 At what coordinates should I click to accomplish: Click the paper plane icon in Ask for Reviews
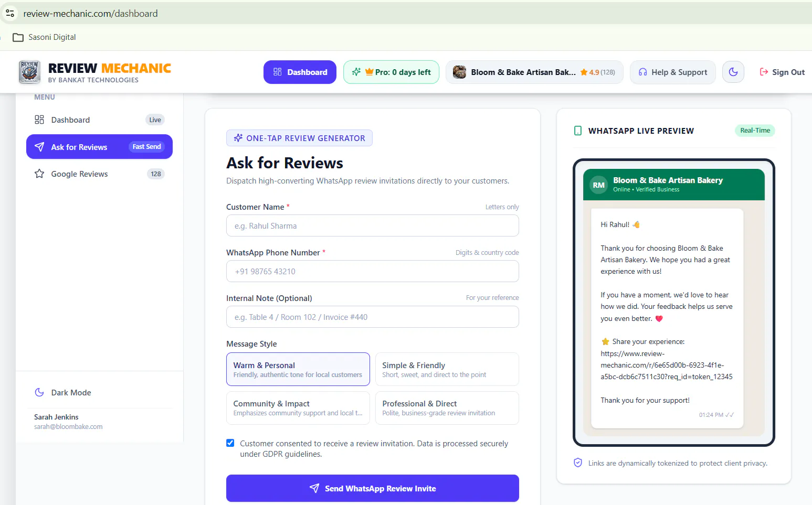tap(39, 147)
